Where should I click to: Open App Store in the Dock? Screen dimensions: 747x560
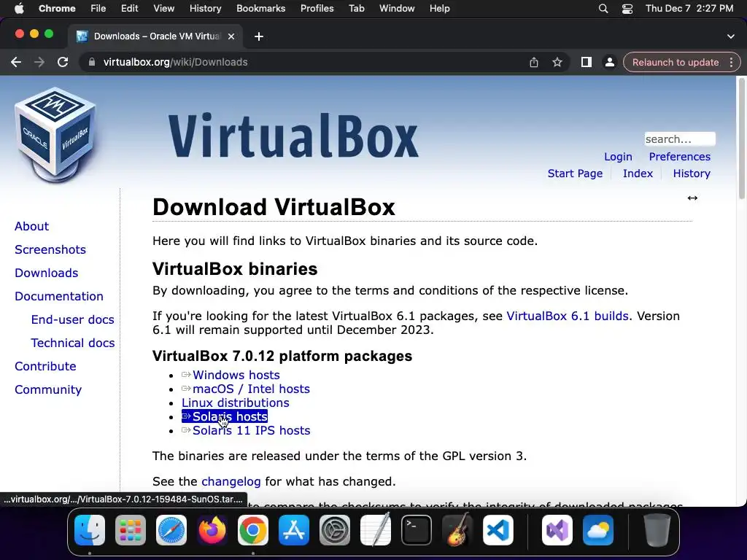[x=294, y=530]
